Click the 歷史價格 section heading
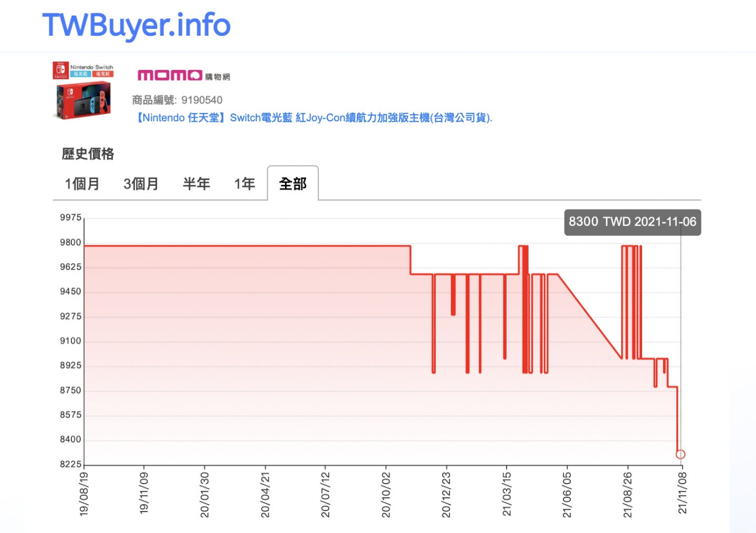The width and height of the screenshot is (756, 533). click(88, 154)
